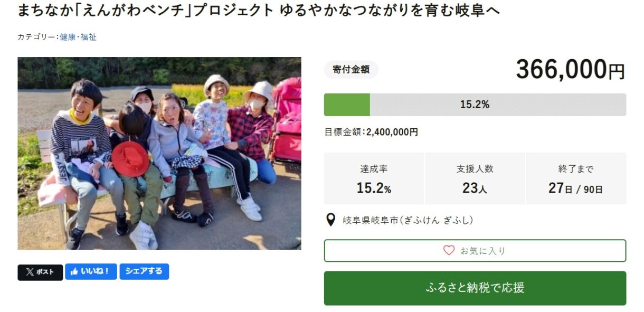
Task: Click the 岐阜県岐阜市 location text
Action: 408,220
